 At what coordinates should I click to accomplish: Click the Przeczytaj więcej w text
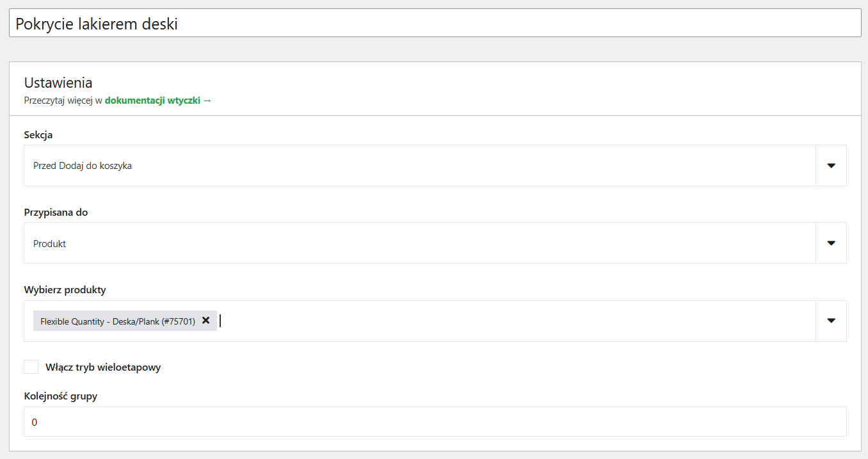click(x=63, y=101)
